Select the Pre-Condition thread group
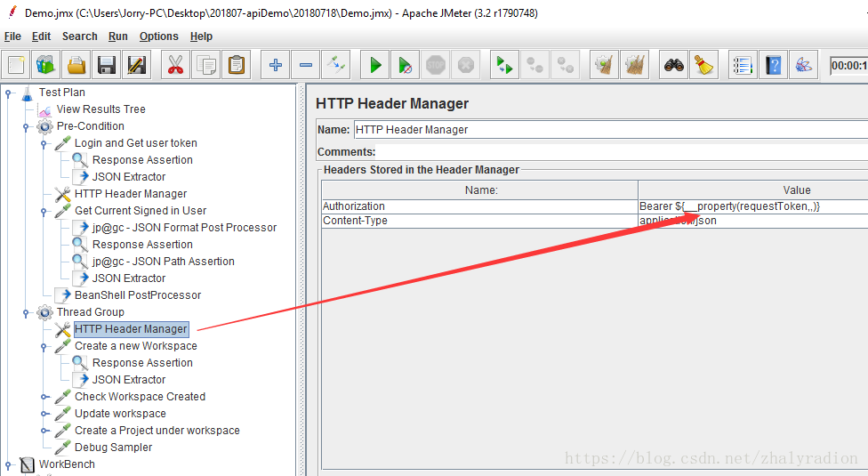Image resolution: width=868 pixels, height=476 pixels. tap(90, 126)
